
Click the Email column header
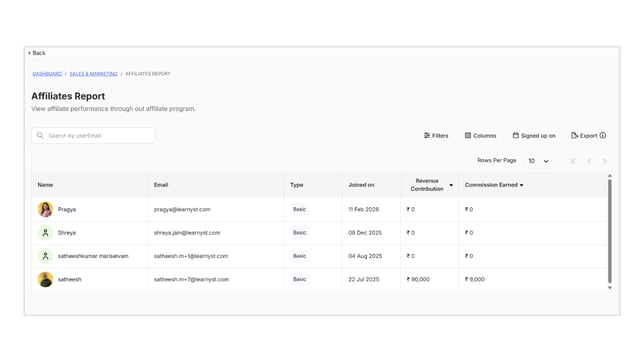point(161,185)
